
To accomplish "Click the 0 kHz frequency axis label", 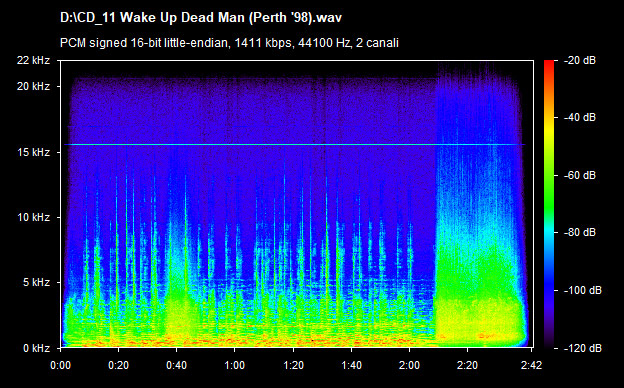I will (36, 348).
